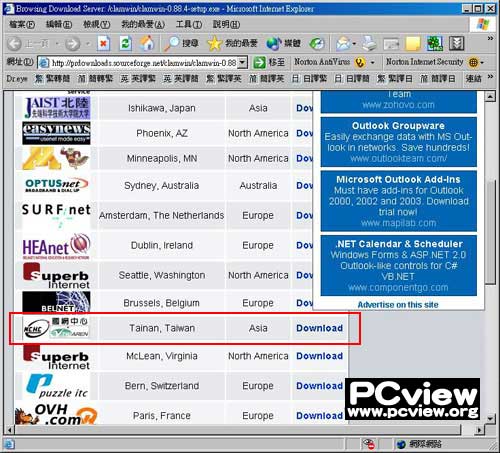Image resolution: width=500 pixels, height=453 pixels.
Task: Open the Back button history dropdown
Action: click(x=57, y=44)
